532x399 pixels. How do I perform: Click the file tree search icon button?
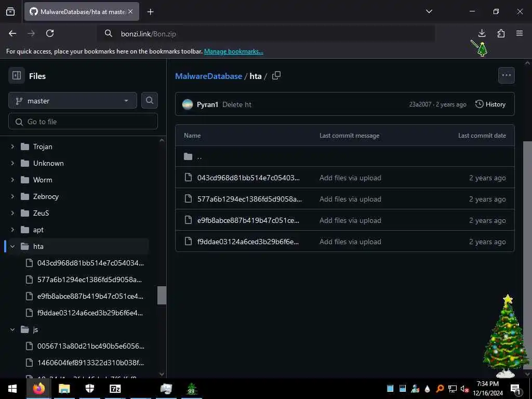(x=149, y=100)
